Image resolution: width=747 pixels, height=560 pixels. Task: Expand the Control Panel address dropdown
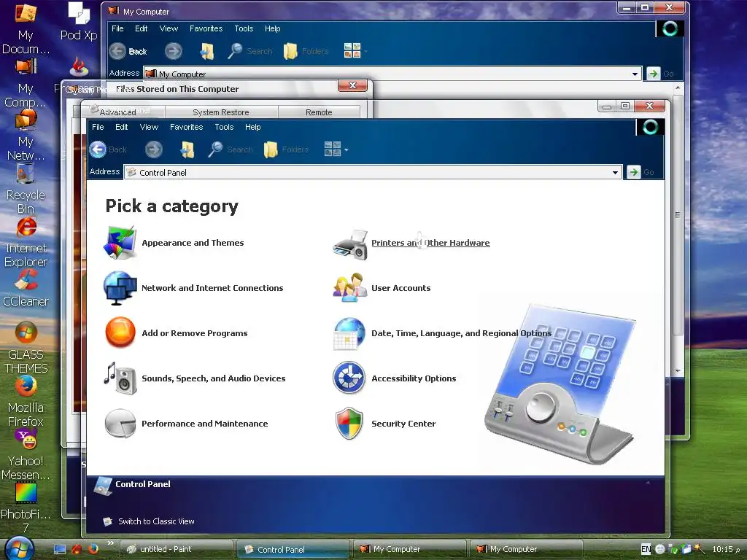(x=615, y=172)
